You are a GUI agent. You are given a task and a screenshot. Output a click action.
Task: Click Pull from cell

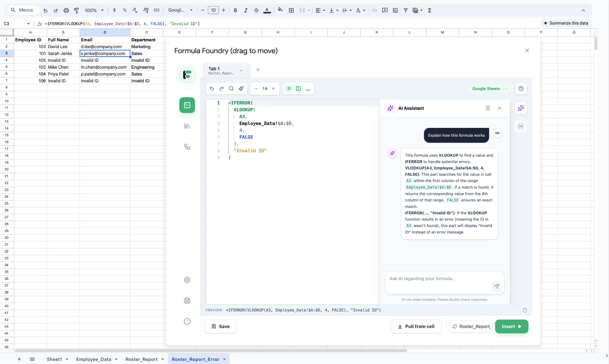click(415, 326)
